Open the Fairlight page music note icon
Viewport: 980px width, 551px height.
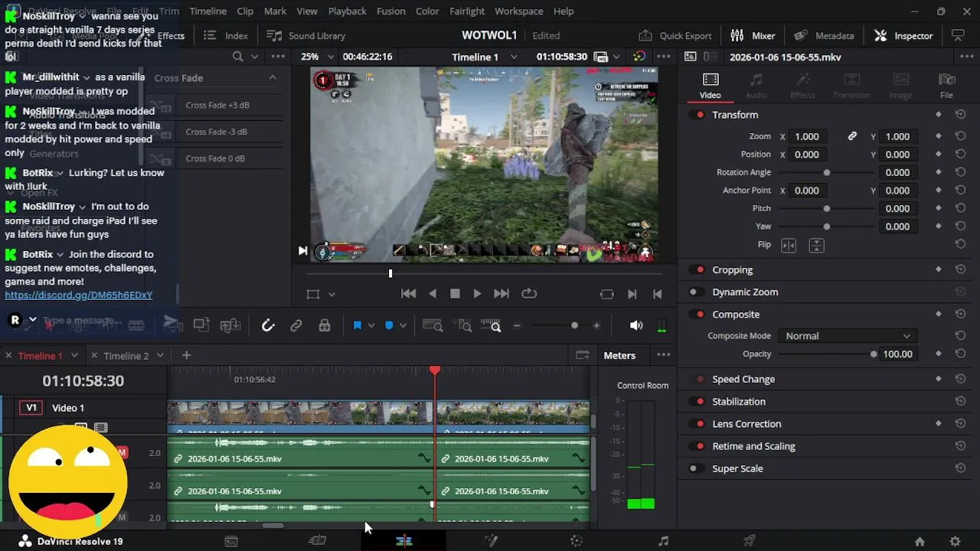663,541
